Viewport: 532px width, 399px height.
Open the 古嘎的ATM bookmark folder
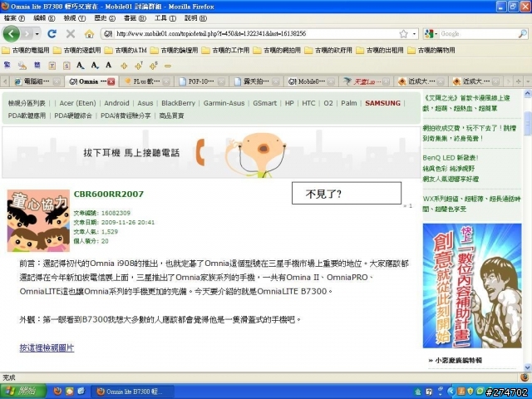coord(126,50)
